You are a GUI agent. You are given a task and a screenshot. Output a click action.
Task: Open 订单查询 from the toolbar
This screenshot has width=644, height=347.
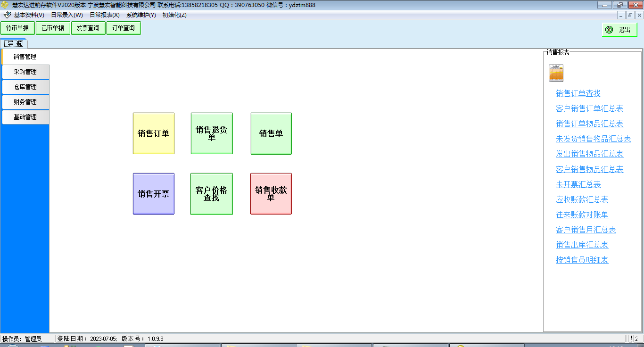click(124, 28)
